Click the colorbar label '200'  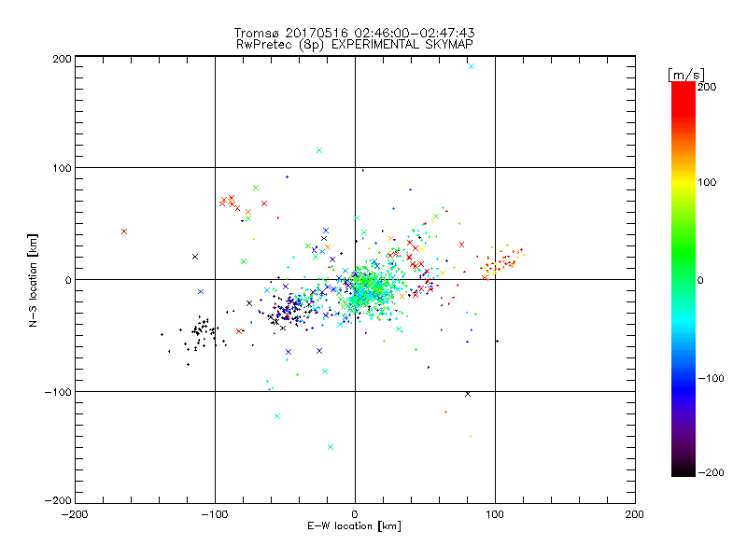click(x=707, y=87)
